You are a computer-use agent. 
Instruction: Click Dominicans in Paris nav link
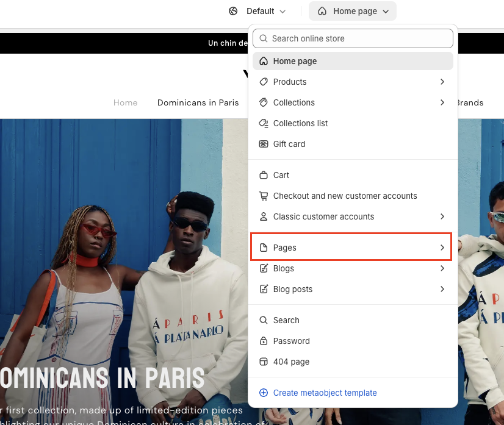[x=198, y=102]
